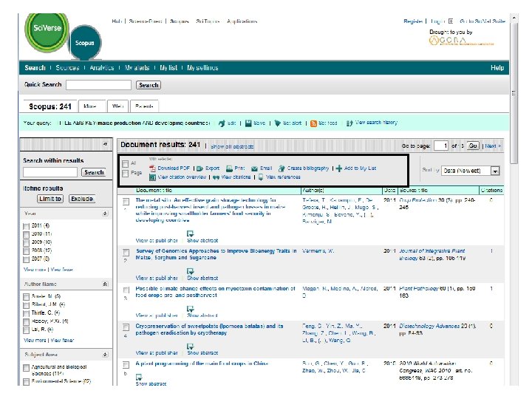This screenshot has height=399, width=532.
Task: Click the Show all abstracts link
Action: point(232,146)
